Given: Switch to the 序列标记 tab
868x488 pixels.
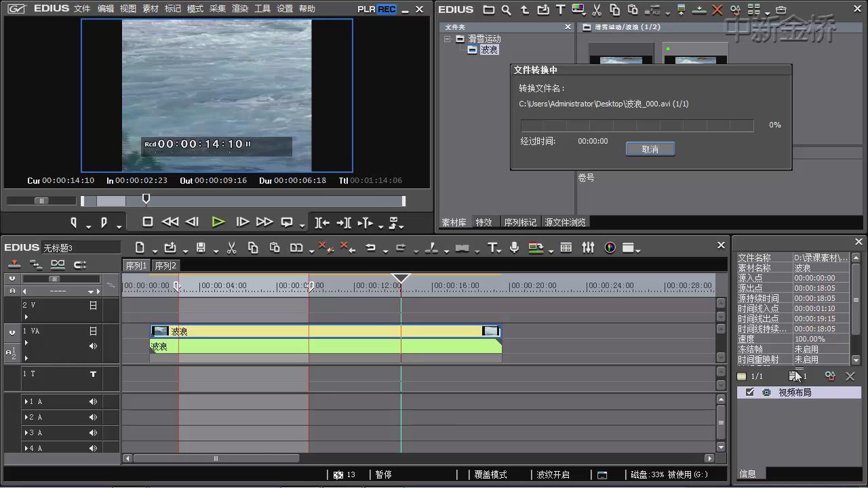Looking at the screenshot, I should point(520,222).
